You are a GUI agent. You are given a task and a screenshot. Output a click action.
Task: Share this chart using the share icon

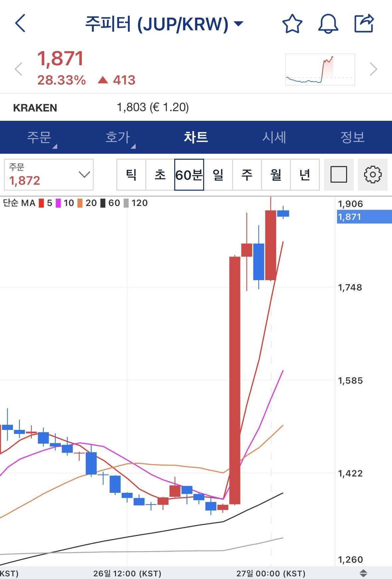pos(365,23)
